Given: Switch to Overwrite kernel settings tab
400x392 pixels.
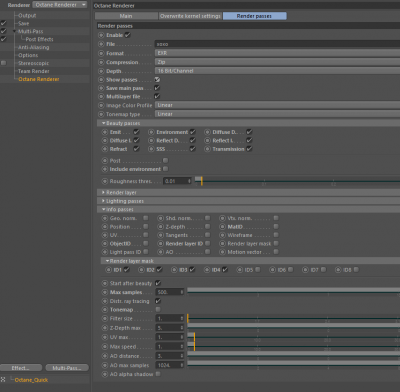Looking at the screenshot, I should (x=190, y=16).
